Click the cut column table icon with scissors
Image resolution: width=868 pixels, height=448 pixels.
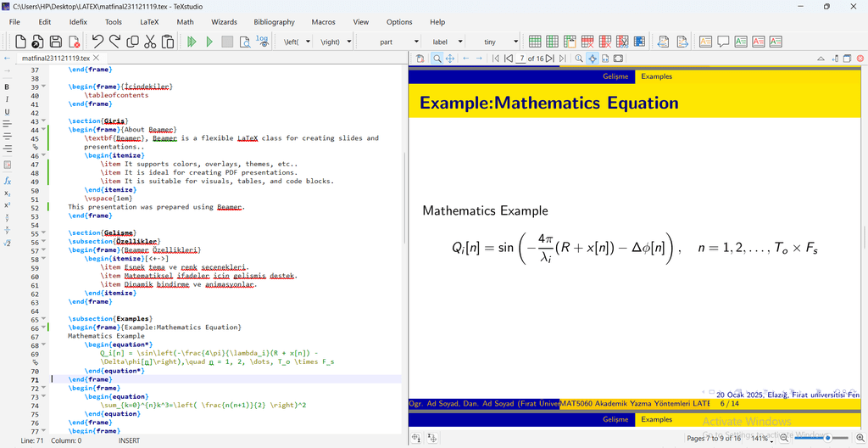click(x=622, y=42)
